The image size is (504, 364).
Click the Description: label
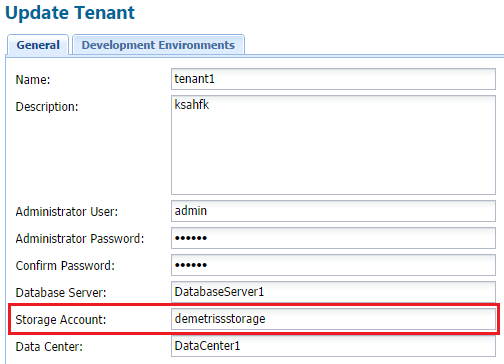point(47,107)
